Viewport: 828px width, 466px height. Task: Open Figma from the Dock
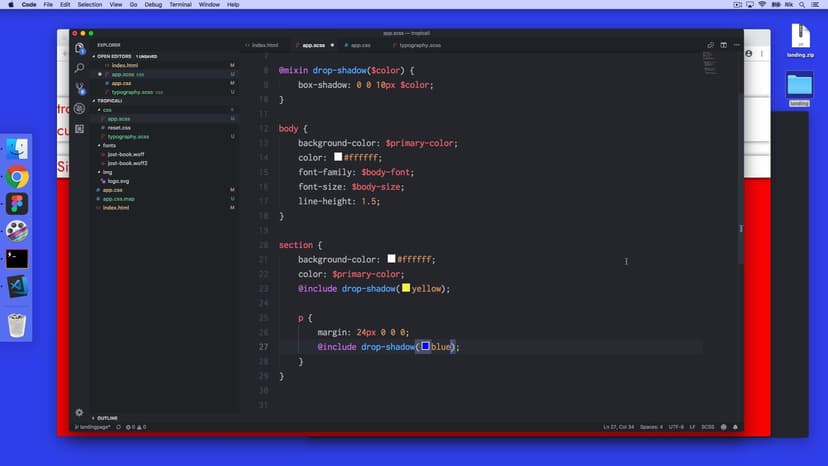(x=17, y=204)
